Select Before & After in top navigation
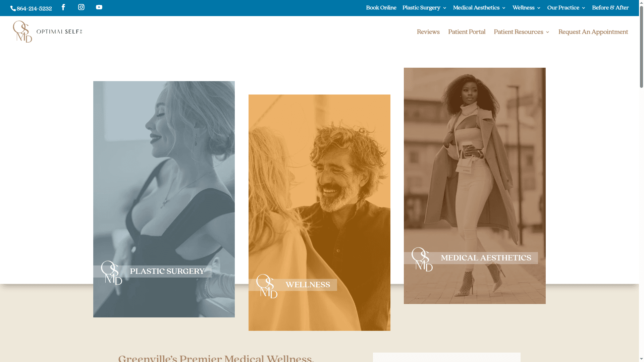644x362 pixels. click(610, 8)
